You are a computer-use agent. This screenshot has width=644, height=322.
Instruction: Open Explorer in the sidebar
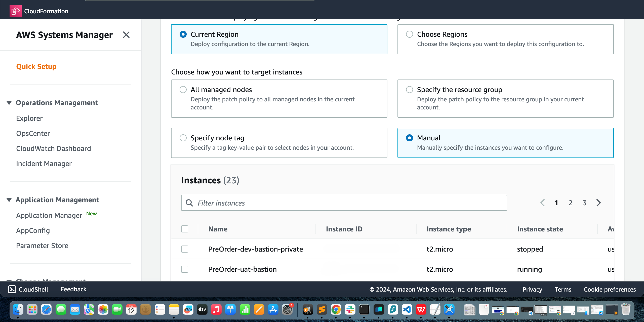(x=29, y=118)
